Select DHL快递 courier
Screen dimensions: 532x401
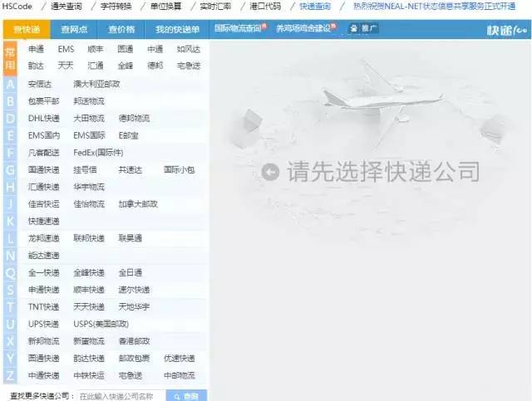[44, 118]
